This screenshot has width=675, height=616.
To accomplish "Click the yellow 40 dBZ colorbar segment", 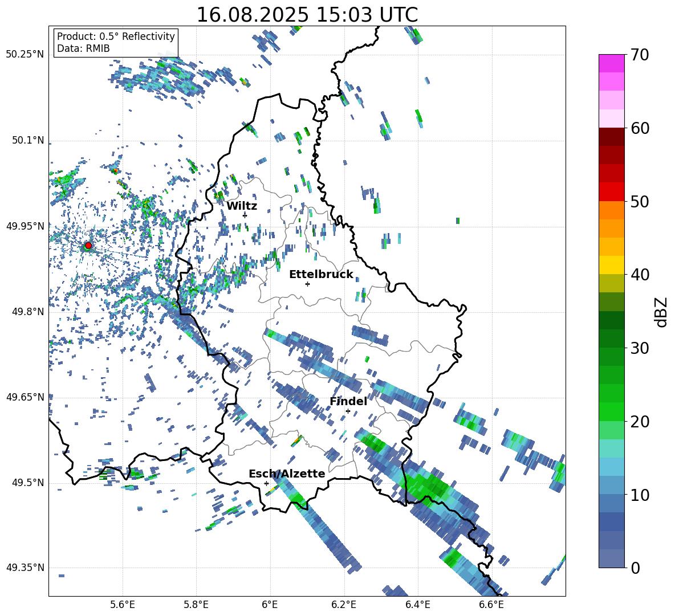I will coord(611,265).
